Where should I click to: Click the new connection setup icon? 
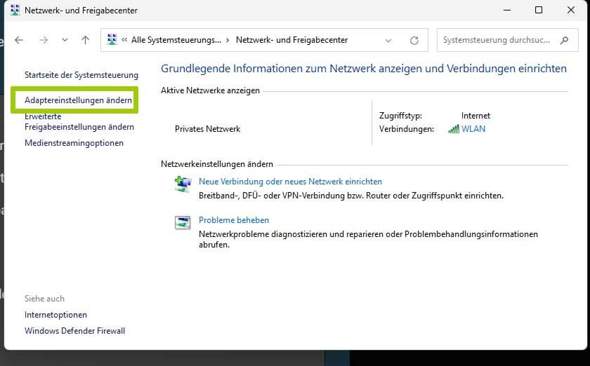point(183,184)
